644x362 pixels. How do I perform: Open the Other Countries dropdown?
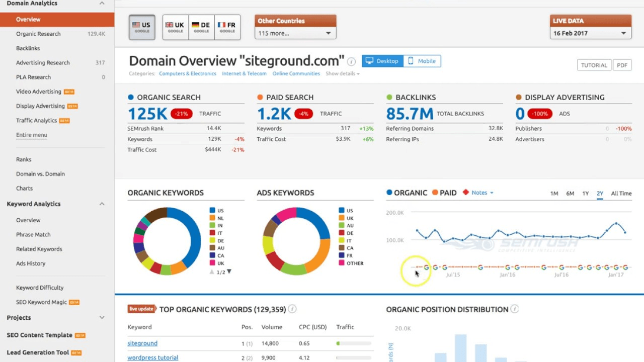(x=295, y=32)
